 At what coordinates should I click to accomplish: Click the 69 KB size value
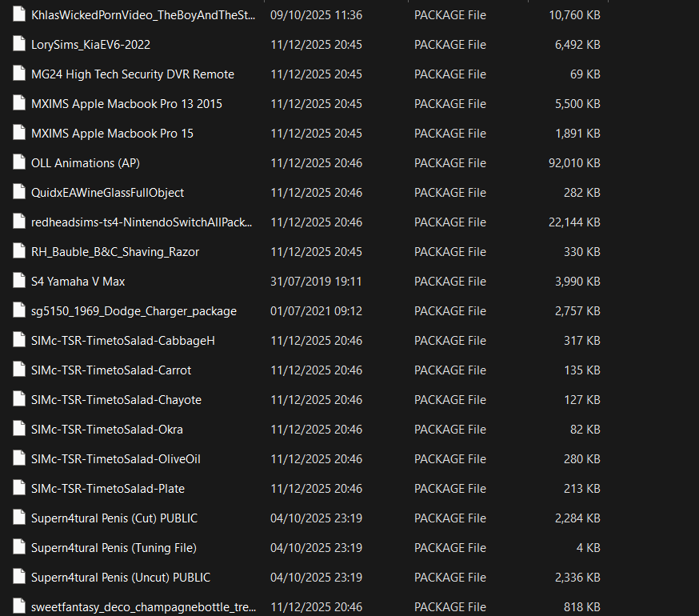[585, 74]
